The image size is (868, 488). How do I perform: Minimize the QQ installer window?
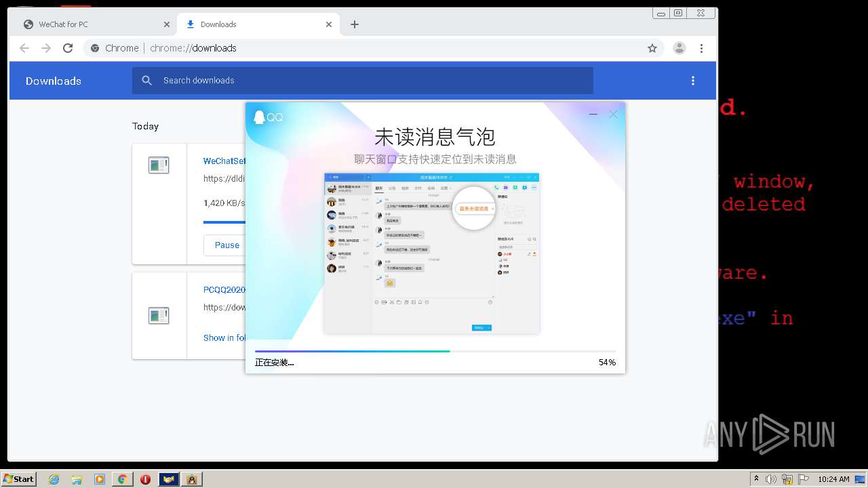pyautogui.click(x=593, y=115)
